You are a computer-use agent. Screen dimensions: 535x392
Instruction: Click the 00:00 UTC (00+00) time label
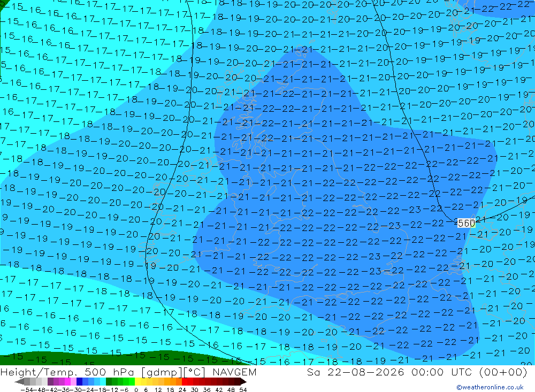[469, 372]
